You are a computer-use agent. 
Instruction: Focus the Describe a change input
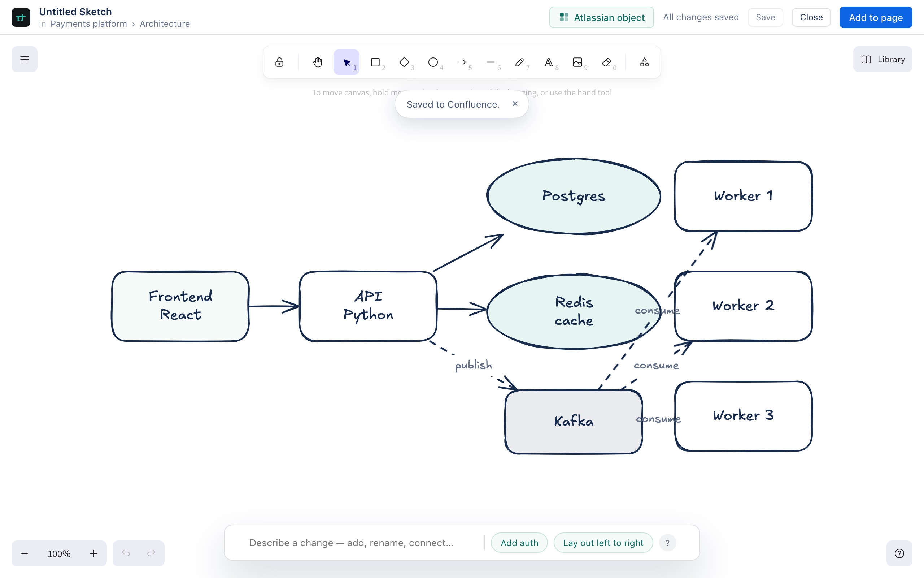pos(361,543)
